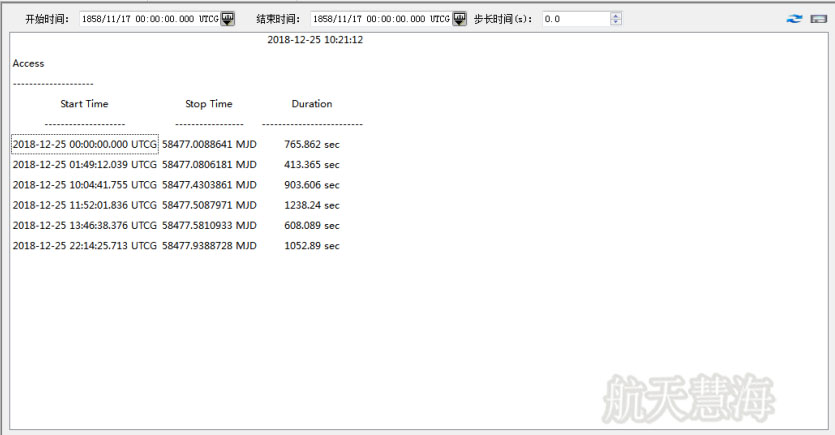Click stop time 58477.5810933 MJD
The height and width of the screenshot is (435, 835).
[209, 225]
